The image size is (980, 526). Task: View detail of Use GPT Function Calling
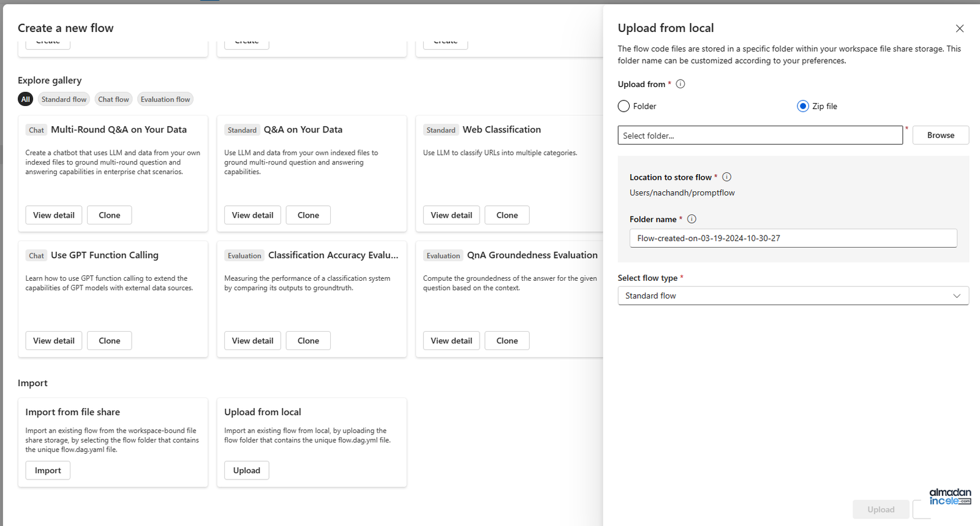coord(54,341)
